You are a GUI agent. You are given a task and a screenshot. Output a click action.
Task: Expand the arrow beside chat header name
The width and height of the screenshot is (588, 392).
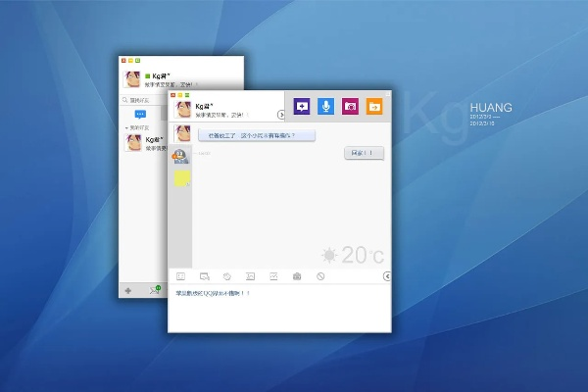281,115
